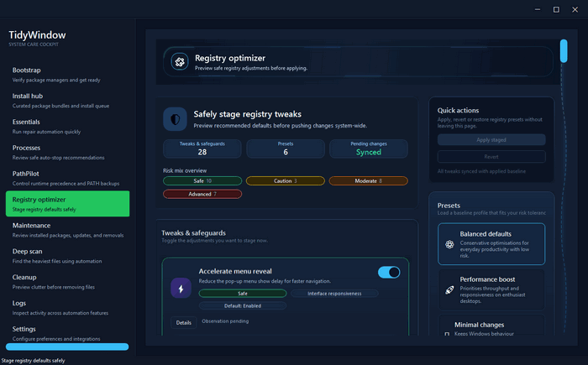This screenshot has height=365, width=588.
Task: Select the Registry optimizer sidebar item
Action: 67,204
